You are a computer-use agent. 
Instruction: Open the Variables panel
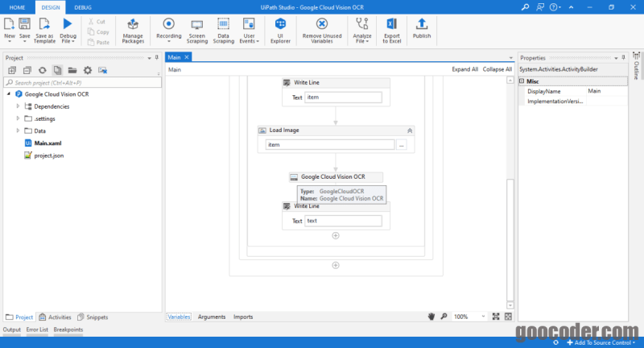click(x=179, y=317)
